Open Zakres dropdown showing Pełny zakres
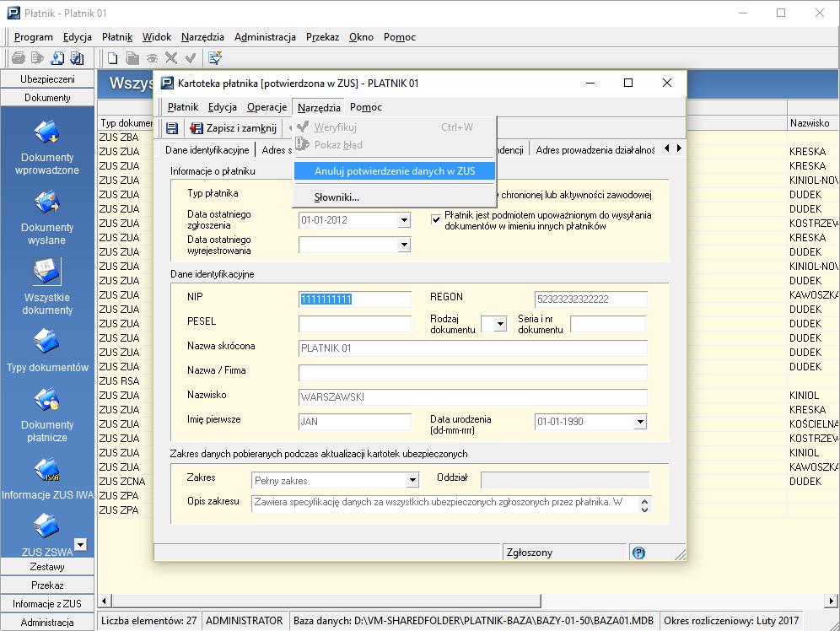Screen dimensions: 840x631 (x=412, y=481)
